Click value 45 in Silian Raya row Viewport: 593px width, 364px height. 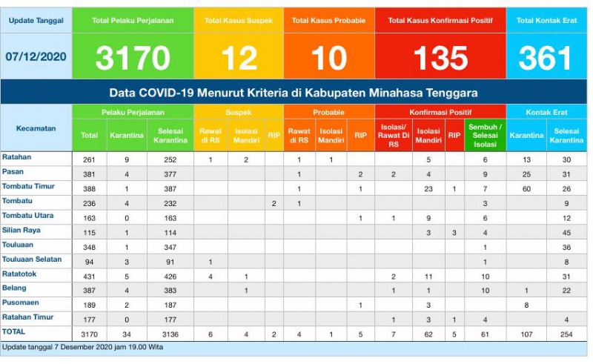[566, 233]
